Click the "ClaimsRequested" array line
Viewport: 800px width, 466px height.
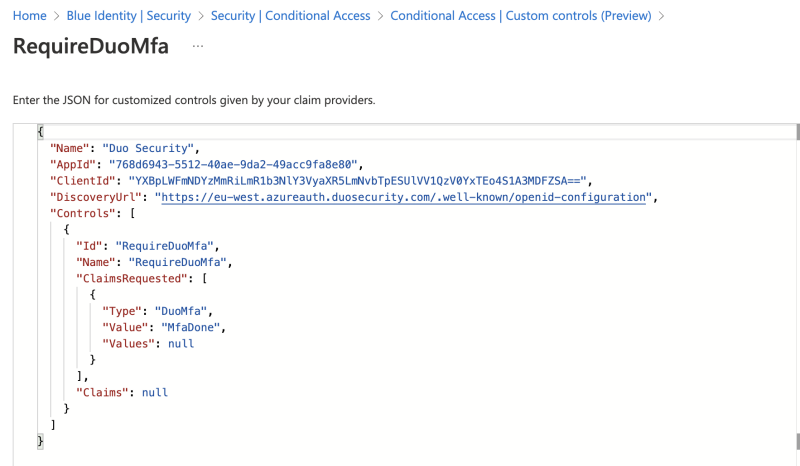141,279
